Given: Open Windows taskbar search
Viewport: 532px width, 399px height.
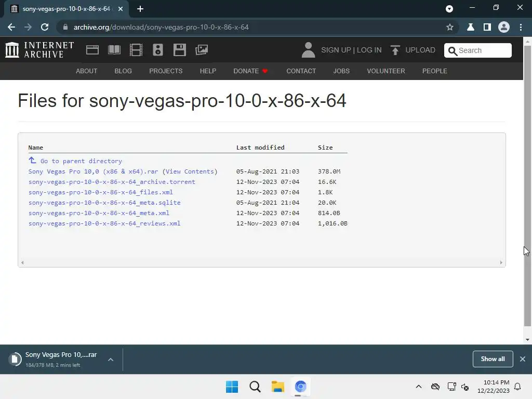Looking at the screenshot, I should click(255, 387).
